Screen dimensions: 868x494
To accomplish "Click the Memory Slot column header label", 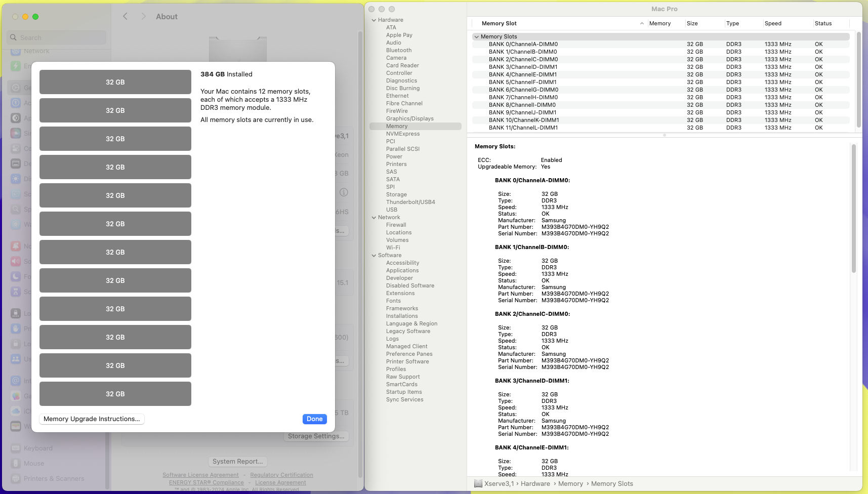I will coord(499,23).
